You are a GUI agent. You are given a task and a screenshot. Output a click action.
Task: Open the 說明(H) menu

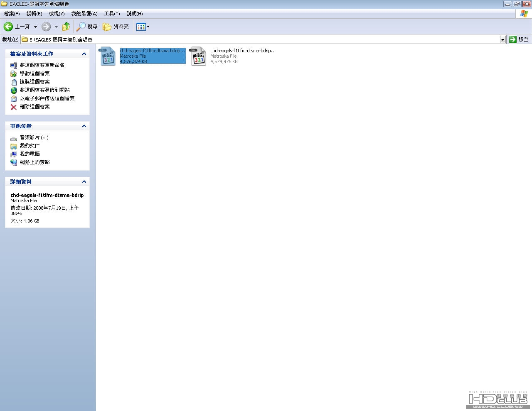(135, 14)
